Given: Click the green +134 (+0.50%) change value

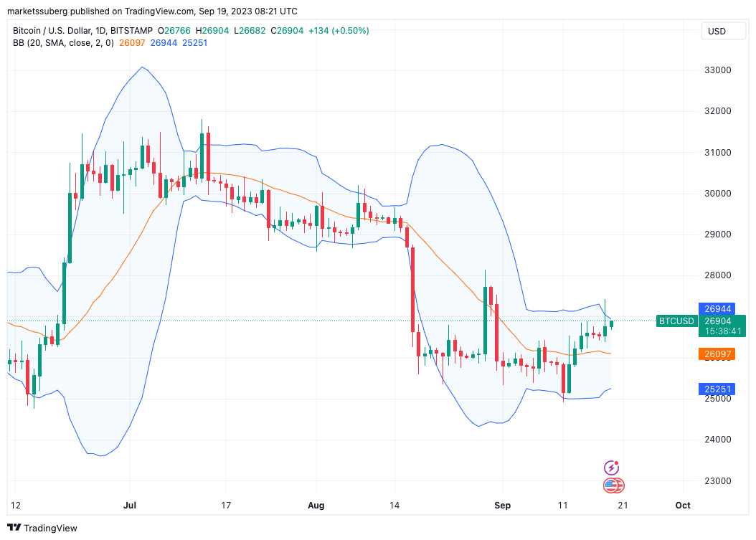Looking at the screenshot, I should pyautogui.click(x=340, y=31).
